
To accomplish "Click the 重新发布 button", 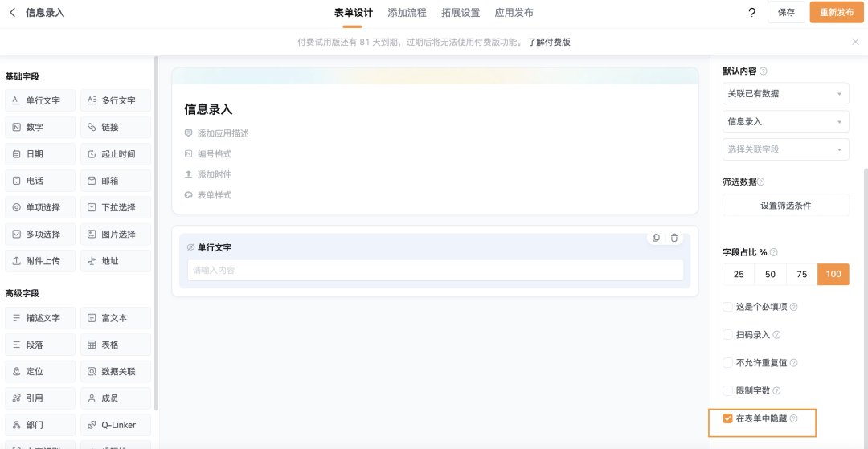I will coord(837,13).
